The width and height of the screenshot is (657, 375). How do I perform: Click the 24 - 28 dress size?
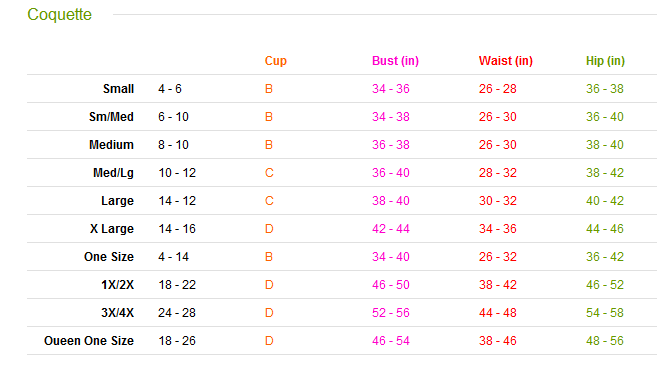tap(177, 313)
